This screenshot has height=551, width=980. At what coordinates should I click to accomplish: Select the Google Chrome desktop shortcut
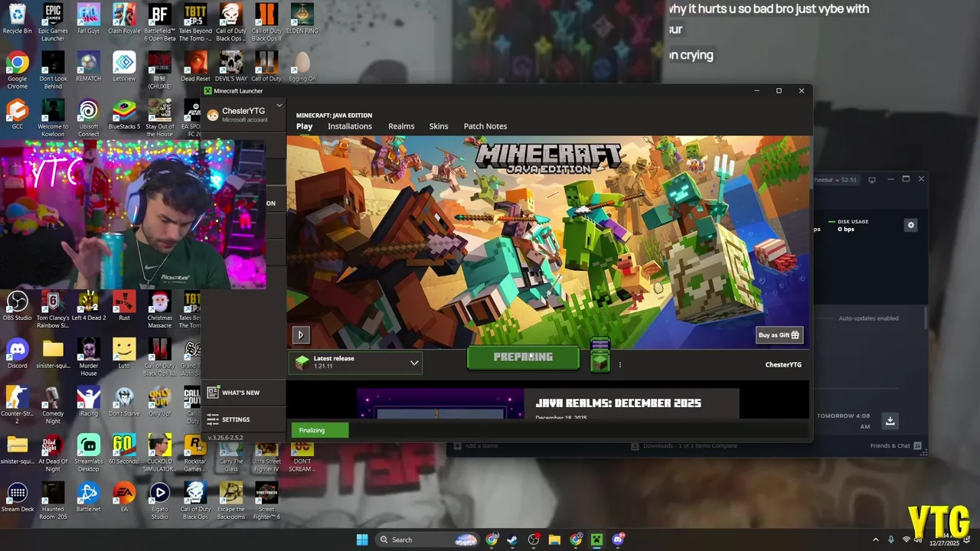click(17, 70)
